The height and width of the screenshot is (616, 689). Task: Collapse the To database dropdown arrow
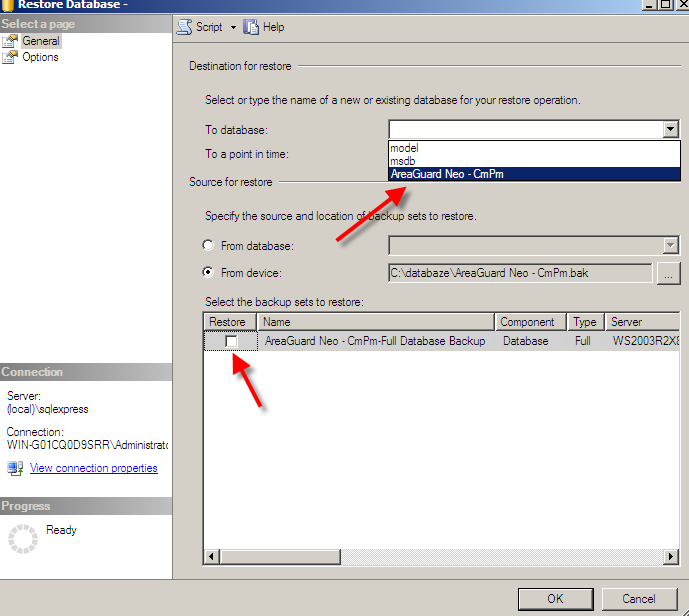pyautogui.click(x=670, y=130)
